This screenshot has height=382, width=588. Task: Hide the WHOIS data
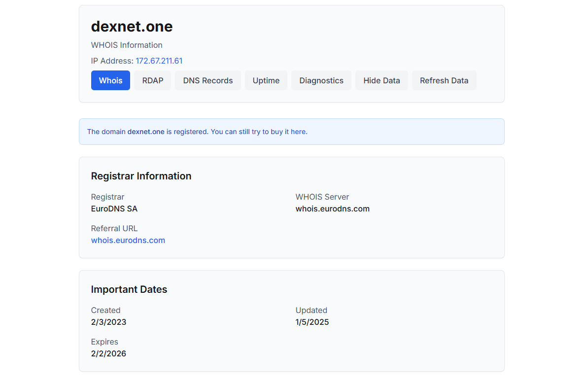pos(381,80)
